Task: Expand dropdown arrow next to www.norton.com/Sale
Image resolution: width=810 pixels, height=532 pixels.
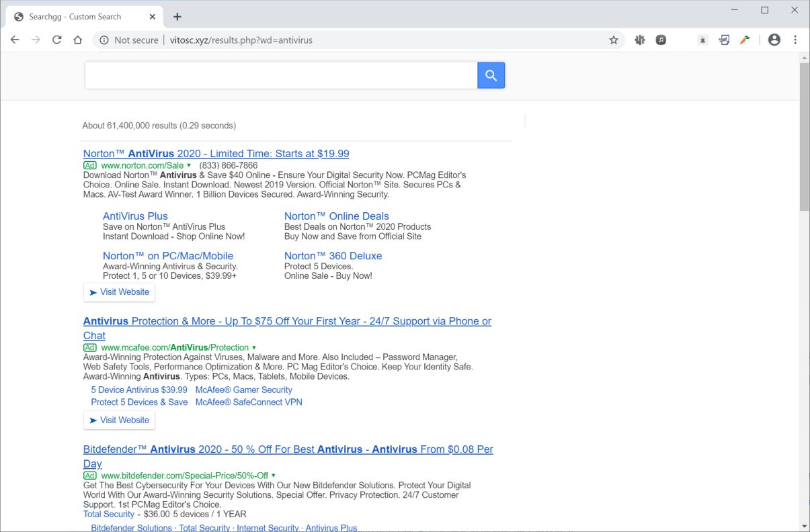Action: (x=189, y=165)
